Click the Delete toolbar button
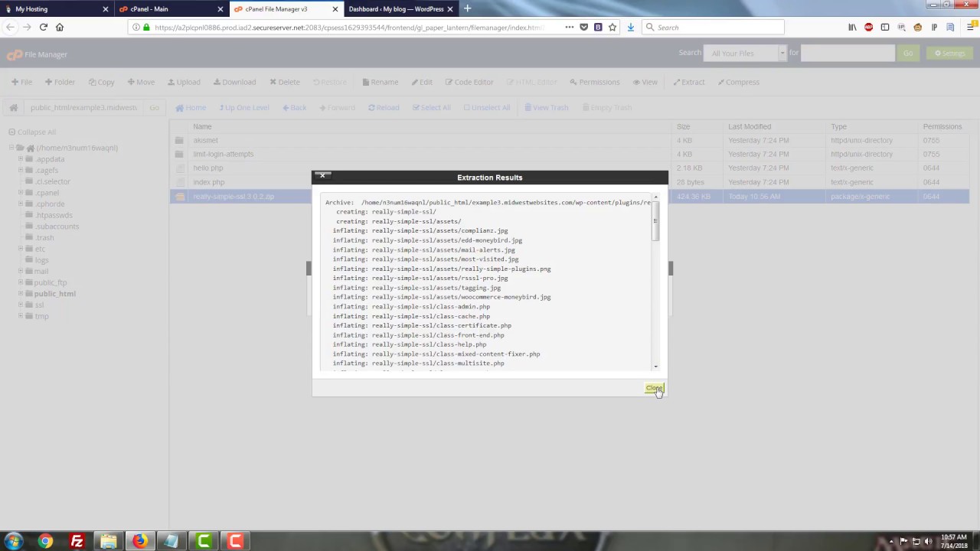This screenshot has width=980, height=551. 285,82
